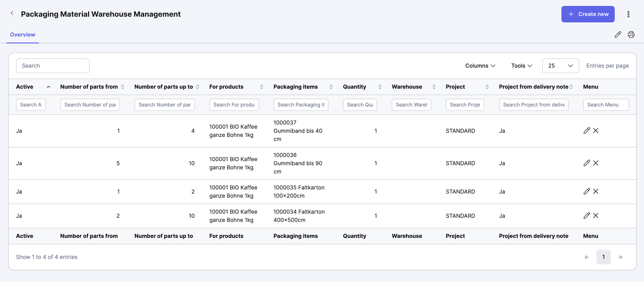The image size is (644, 282).
Task: Delete the 1000034 Faltkarton 400×500cm row
Action: coord(596,215)
